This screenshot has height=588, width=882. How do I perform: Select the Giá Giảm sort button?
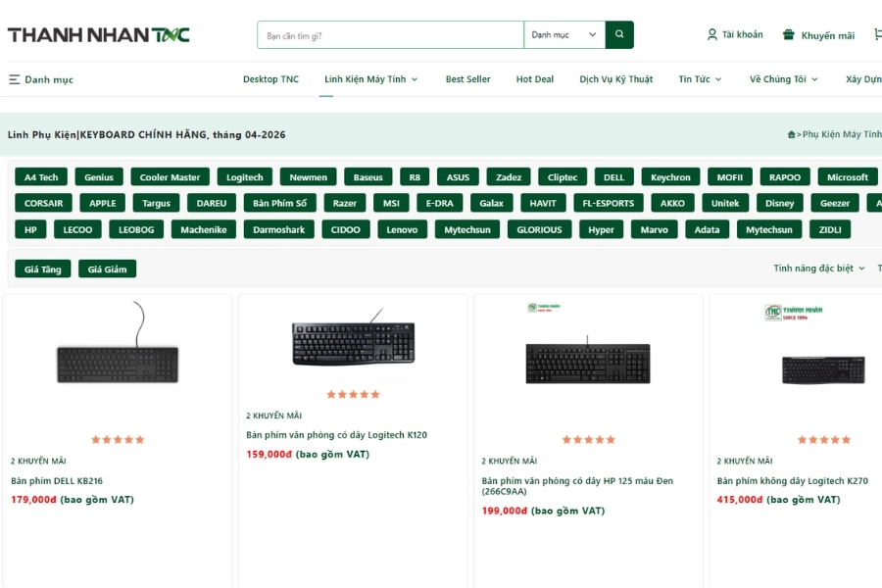[x=107, y=268]
